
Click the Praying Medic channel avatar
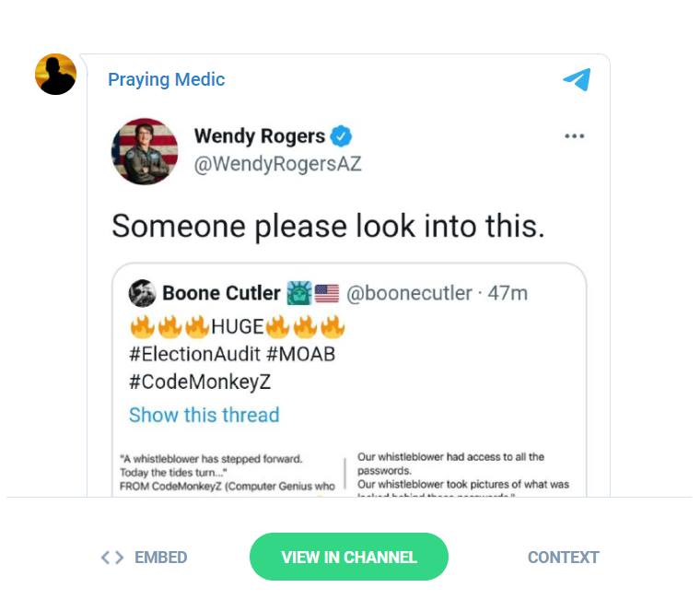(55, 75)
